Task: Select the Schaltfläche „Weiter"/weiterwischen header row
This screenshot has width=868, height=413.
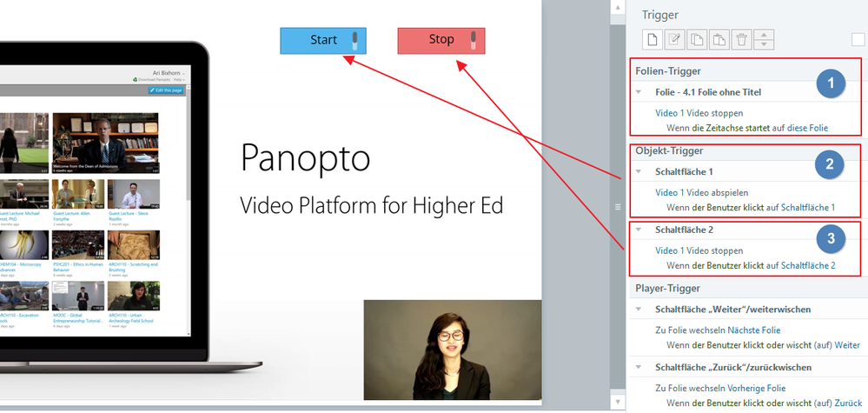Action: pos(749,309)
